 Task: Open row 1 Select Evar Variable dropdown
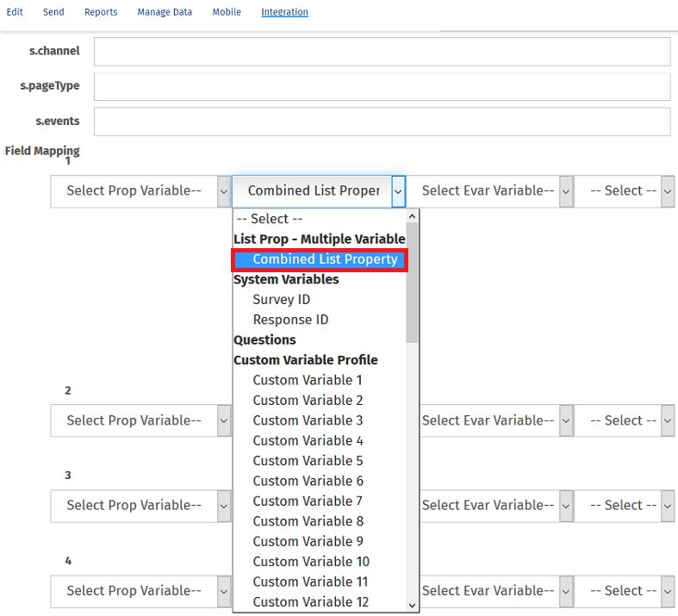(x=490, y=191)
